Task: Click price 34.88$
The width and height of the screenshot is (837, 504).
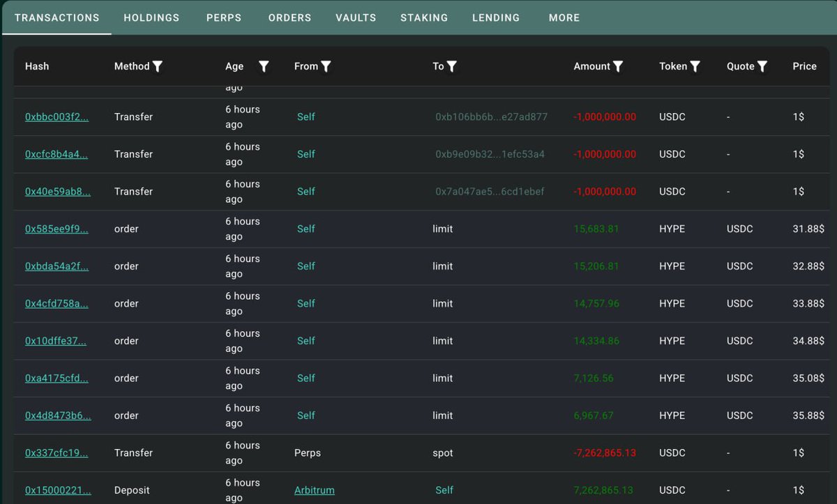Action: coord(808,341)
